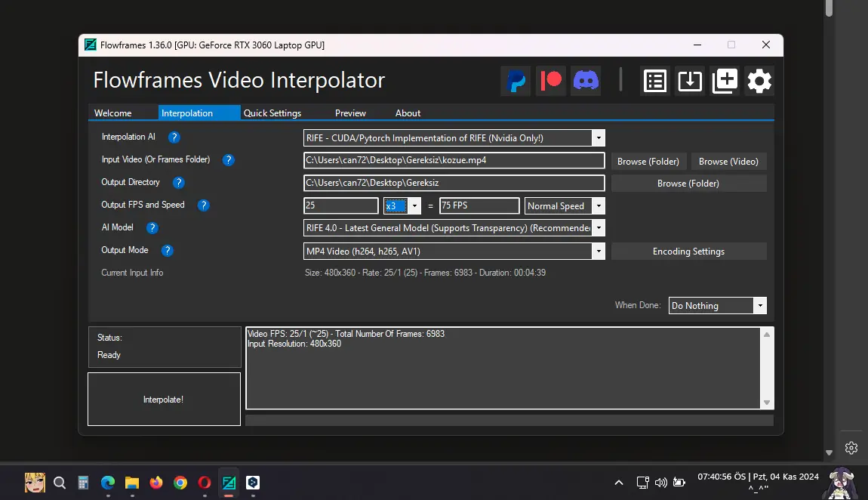Click the Interpolate! button
This screenshot has width=868, height=500.
(x=164, y=400)
